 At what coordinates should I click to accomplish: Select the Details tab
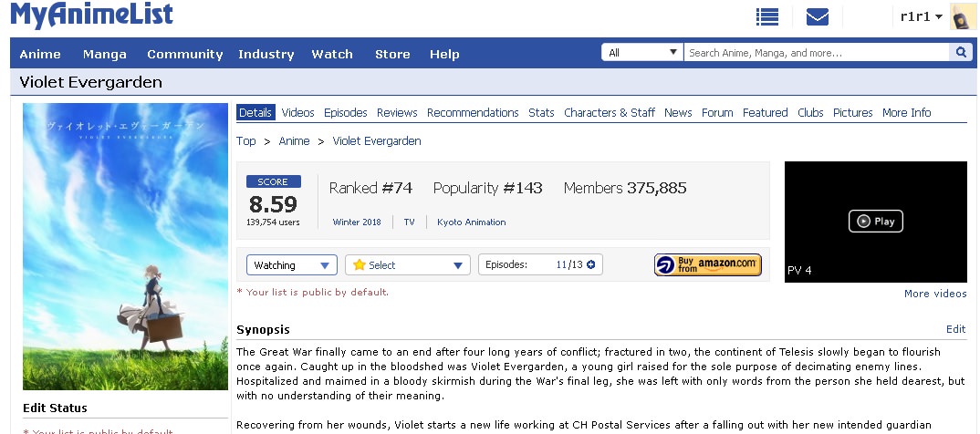(255, 112)
